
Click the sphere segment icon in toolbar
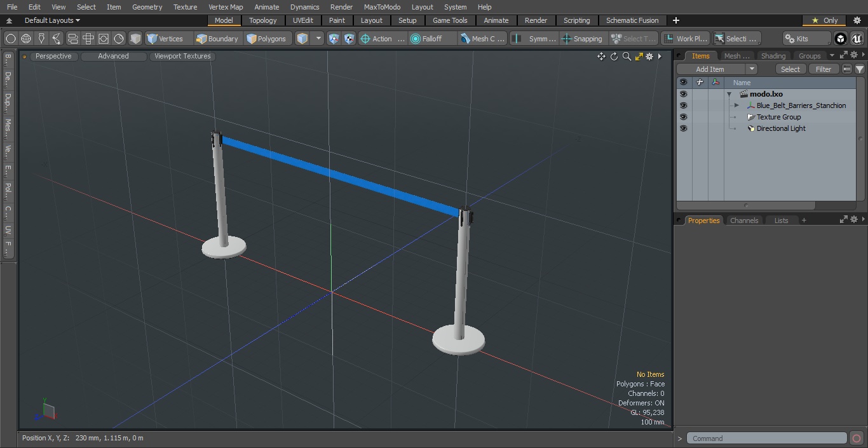point(119,39)
